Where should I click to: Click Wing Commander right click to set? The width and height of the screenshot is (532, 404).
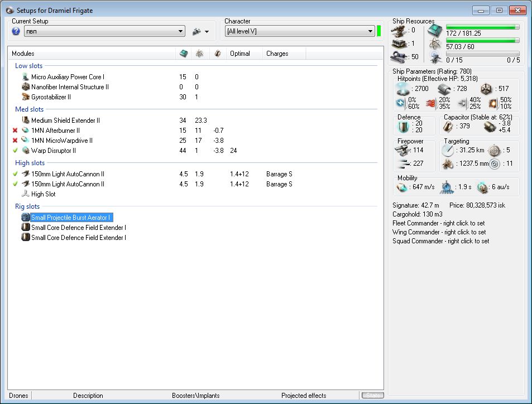click(439, 232)
